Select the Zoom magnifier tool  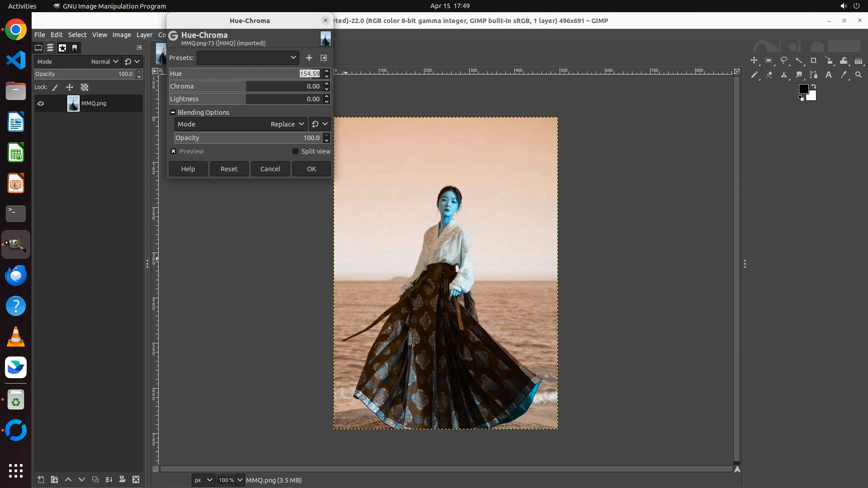859,75
